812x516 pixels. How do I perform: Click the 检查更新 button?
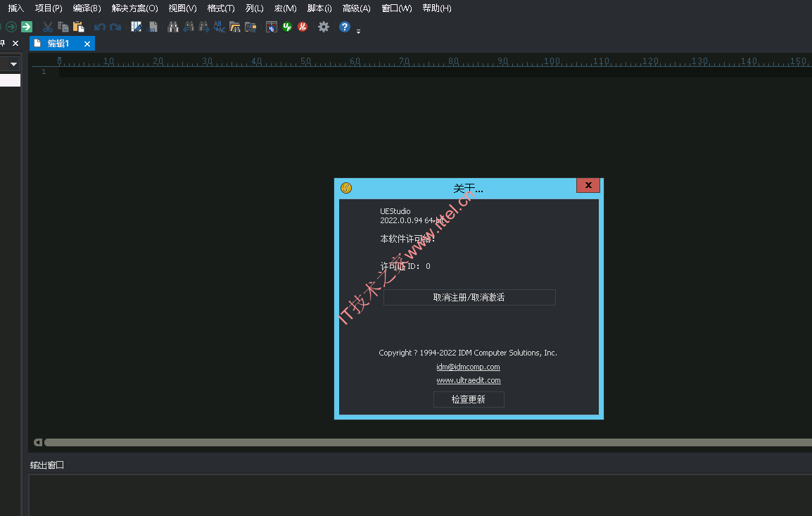[x=469, y=399]
